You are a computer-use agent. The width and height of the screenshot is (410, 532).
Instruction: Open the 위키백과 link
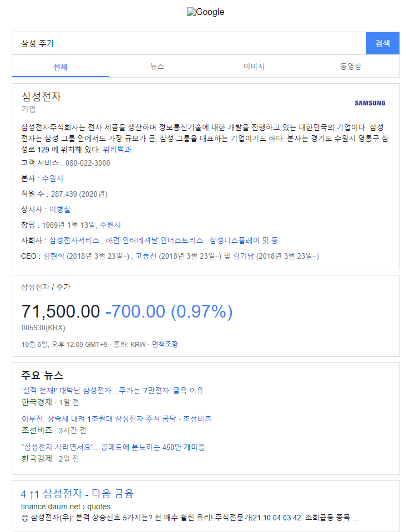[x=117, y=150]
